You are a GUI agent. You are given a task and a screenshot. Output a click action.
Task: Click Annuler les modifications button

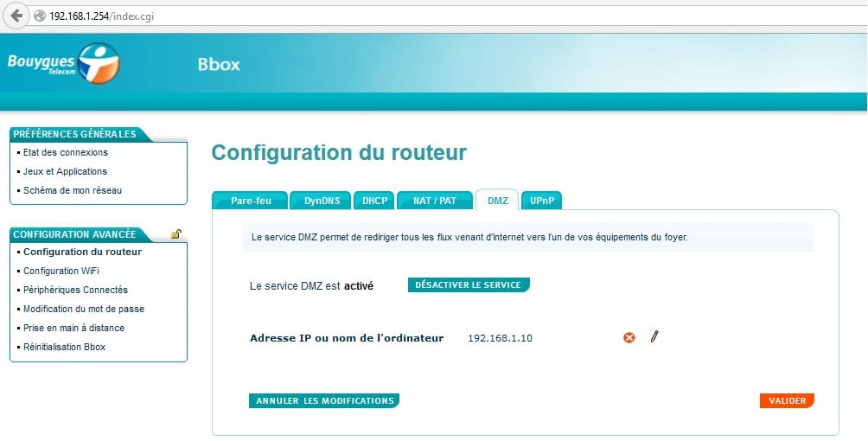point(324,400)
